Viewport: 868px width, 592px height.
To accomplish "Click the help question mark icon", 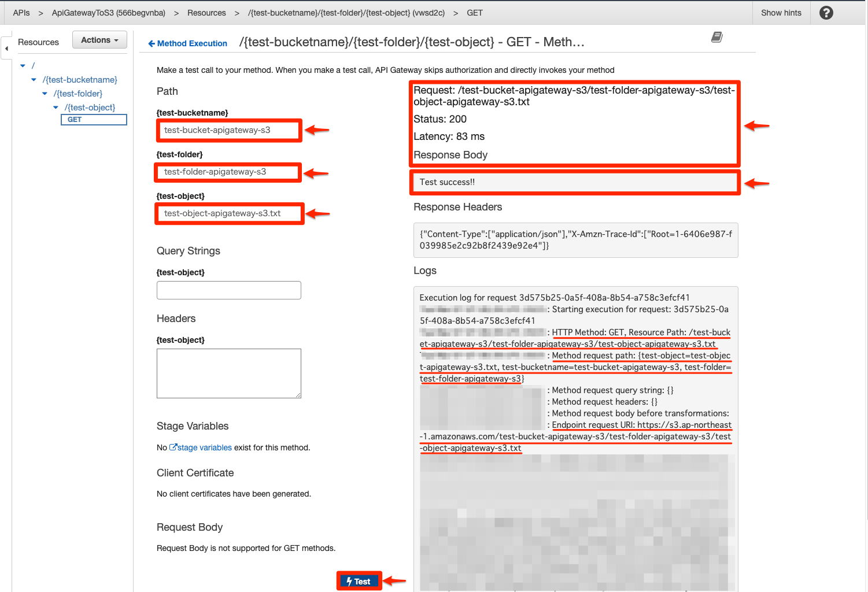I will pyautogui.click(x=826, y=12).
